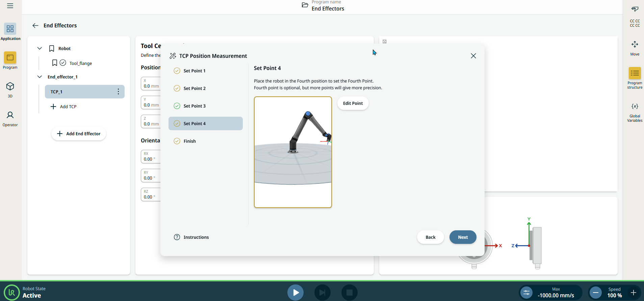
Task: Open Global Variables panel
Action: [x=635, y=112]
